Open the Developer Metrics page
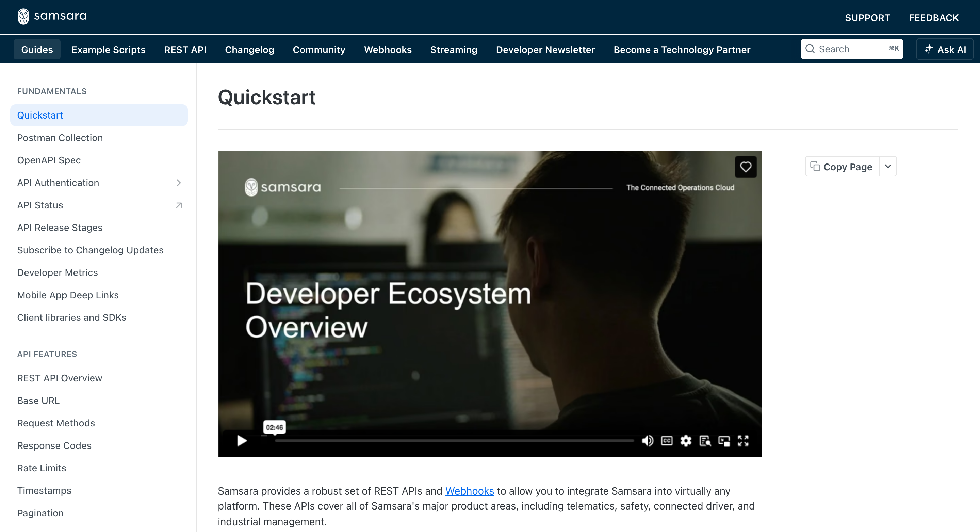The image size is (980, 532). pos(99,273)
